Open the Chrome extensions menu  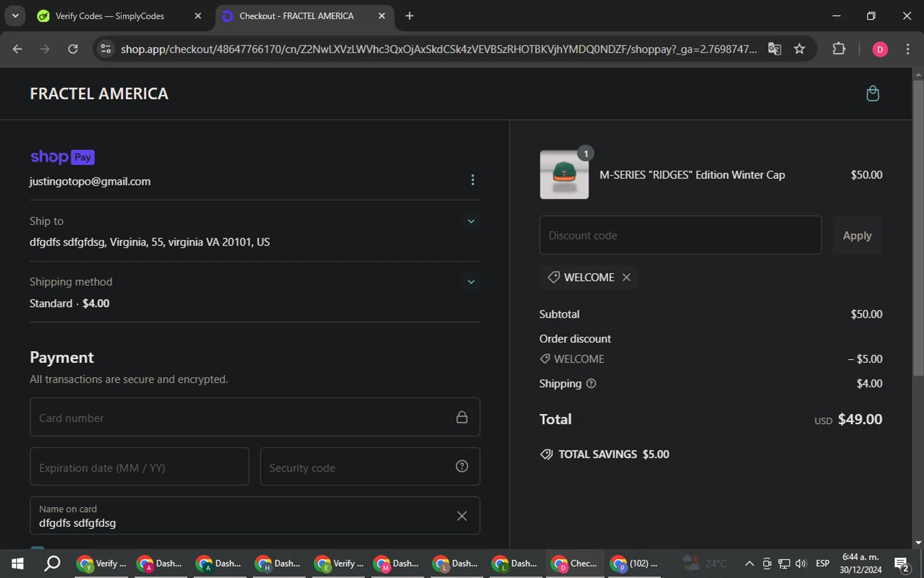(x=839, y=49)
